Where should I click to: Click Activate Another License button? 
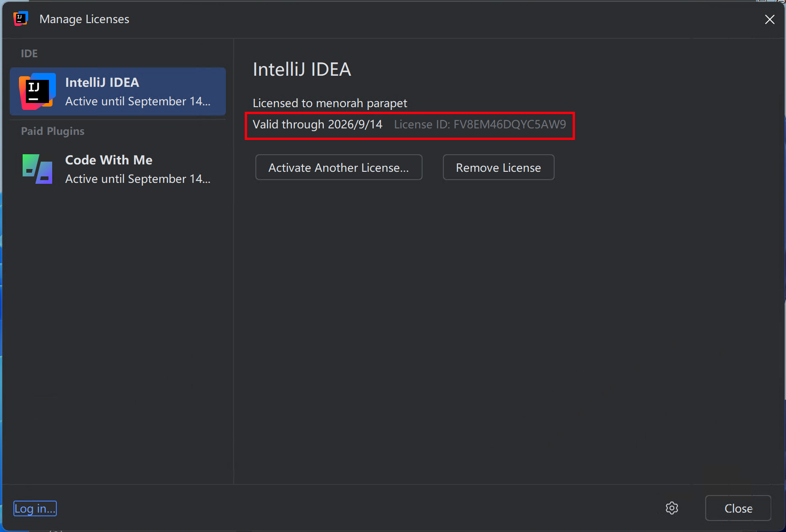point(339,167)
